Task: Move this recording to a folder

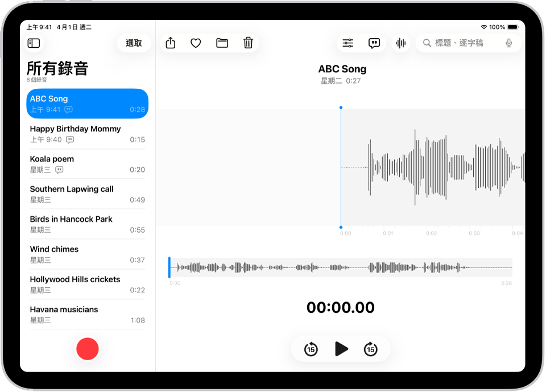Action: click(x=222, y=43)
